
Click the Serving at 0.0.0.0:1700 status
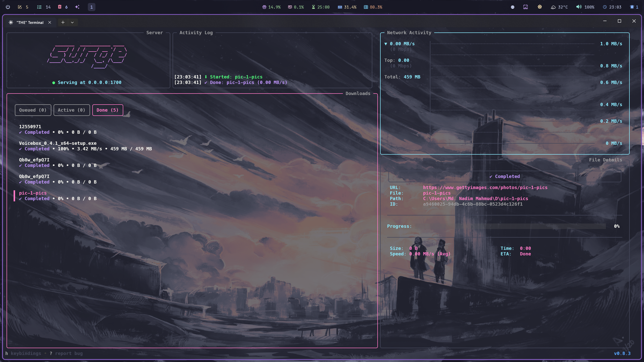tap(87, 82)
